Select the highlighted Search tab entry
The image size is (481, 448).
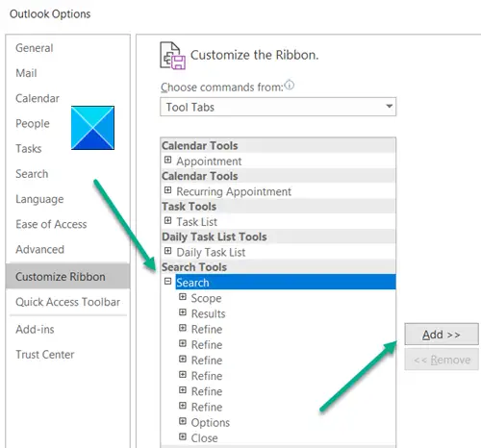point(286,283)
